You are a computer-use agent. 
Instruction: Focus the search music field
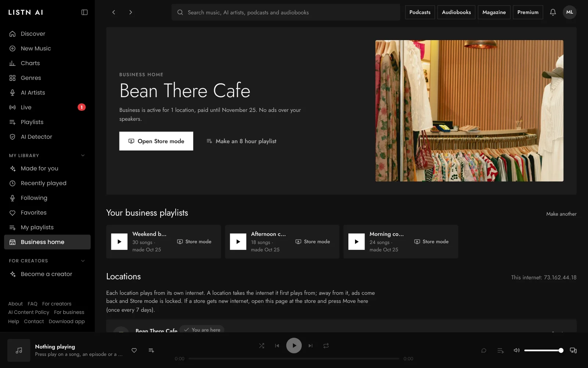pos(286,12)
